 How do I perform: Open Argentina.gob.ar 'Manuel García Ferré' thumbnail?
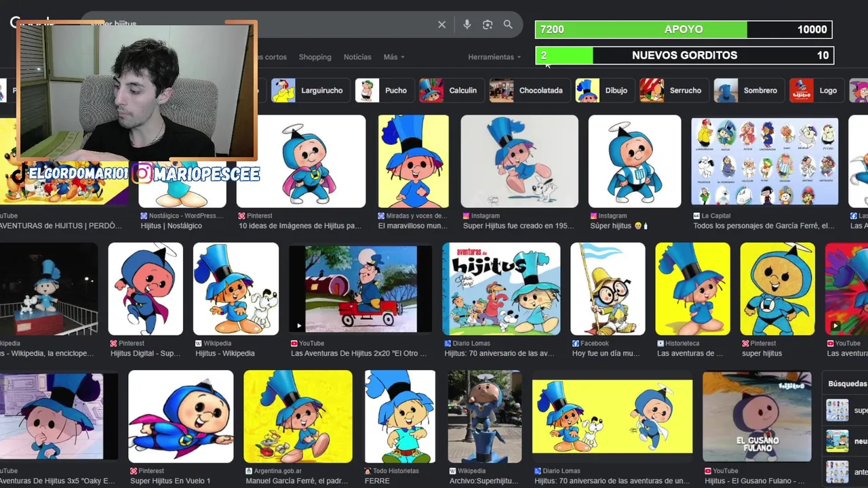tap(298, 416)
